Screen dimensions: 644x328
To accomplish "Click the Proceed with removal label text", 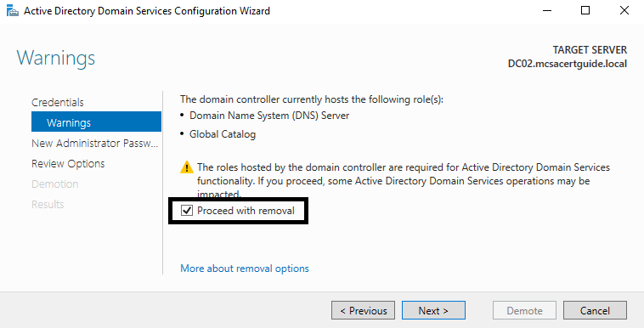I will (246, 211).
